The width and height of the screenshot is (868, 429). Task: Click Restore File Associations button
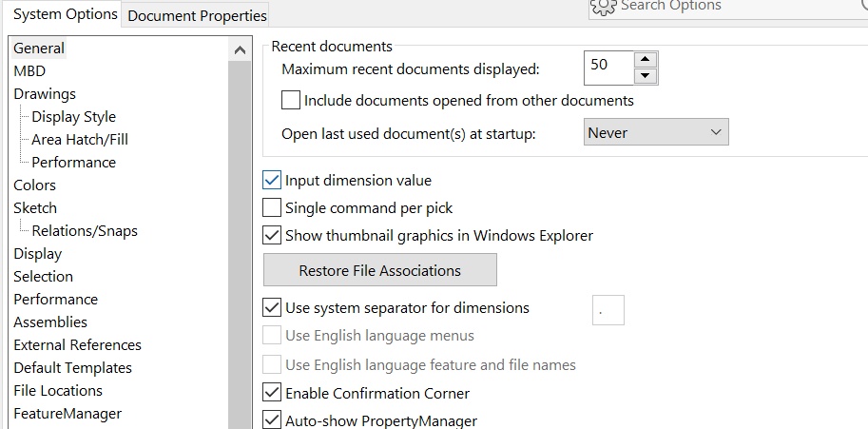click(379, 270)
